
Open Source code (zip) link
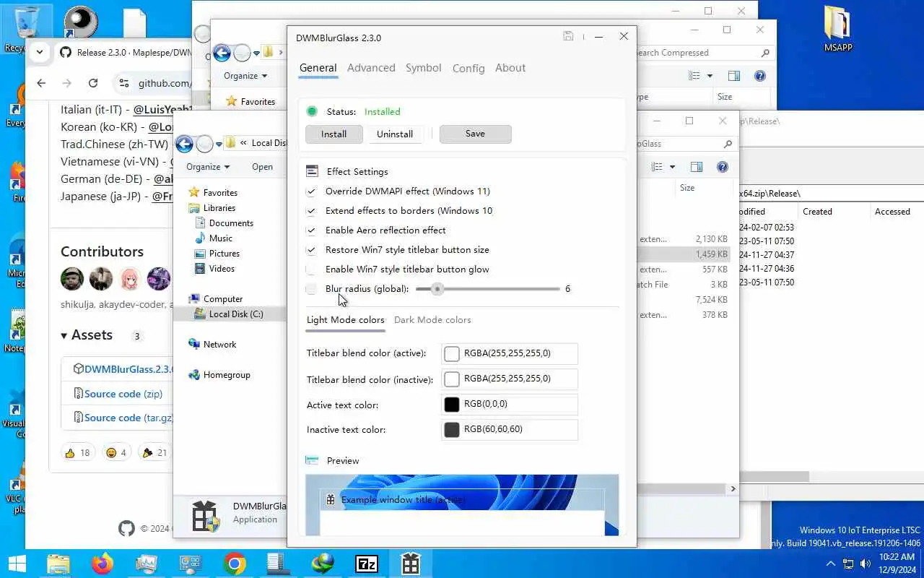[x=123, y=394]
